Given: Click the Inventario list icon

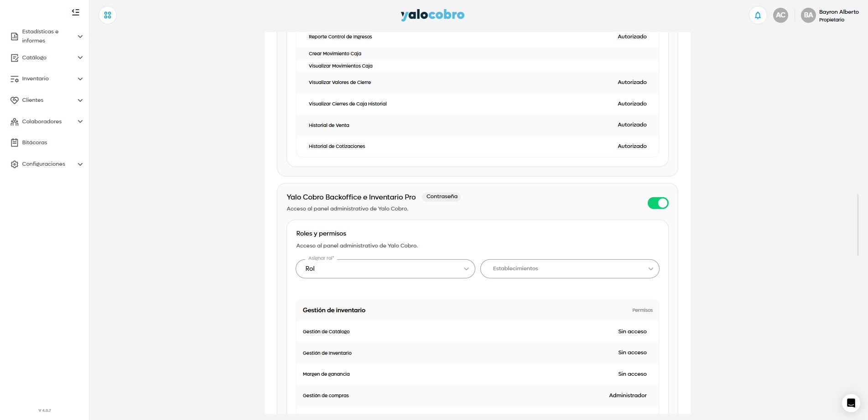Looking at the screenshot, I should pyautogui.click(x=15, y=79).
